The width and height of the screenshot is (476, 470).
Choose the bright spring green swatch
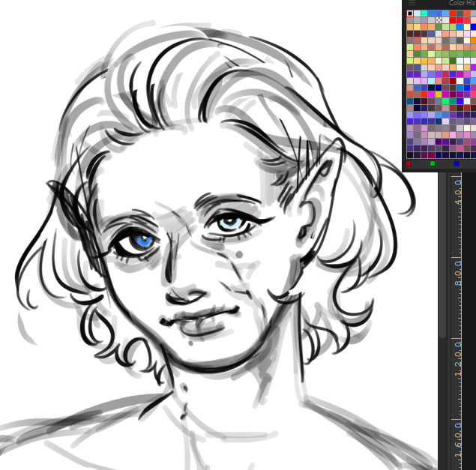446,101
